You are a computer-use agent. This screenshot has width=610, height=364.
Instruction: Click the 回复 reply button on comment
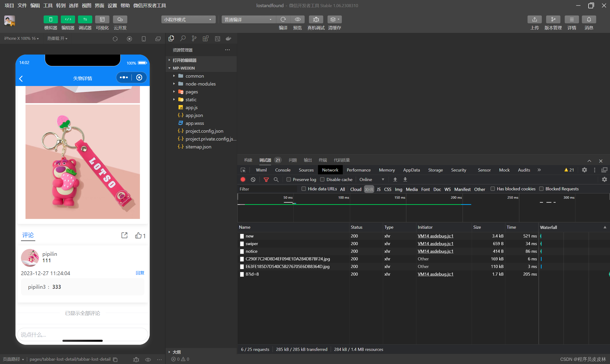pyautogui.click(x=140, y=273)
